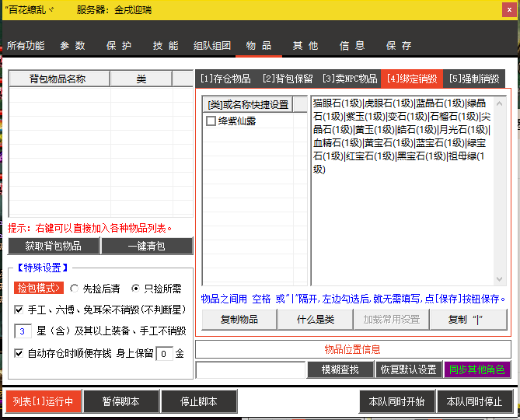Click the star level input showing 3
520x420 pixels.
tap(23, 331)
